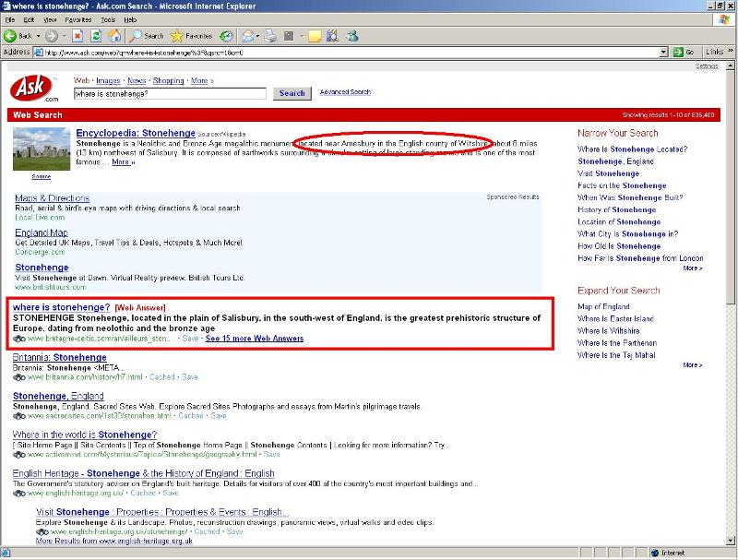Open the Favorites menu in the menu bar
This screenshot has width=738, height=560.
point(77,19)
